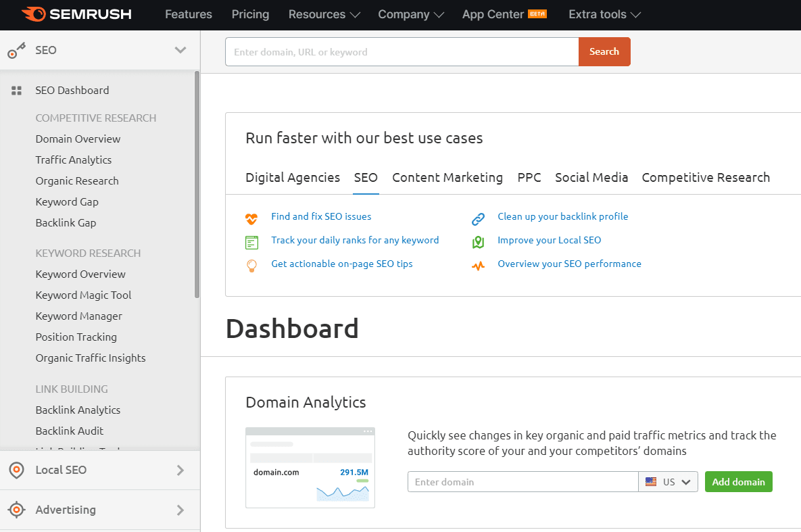Open Organic Traffic Insights in sidebar
The height and width of the screenshot is (532, 801).
point(91,358)
